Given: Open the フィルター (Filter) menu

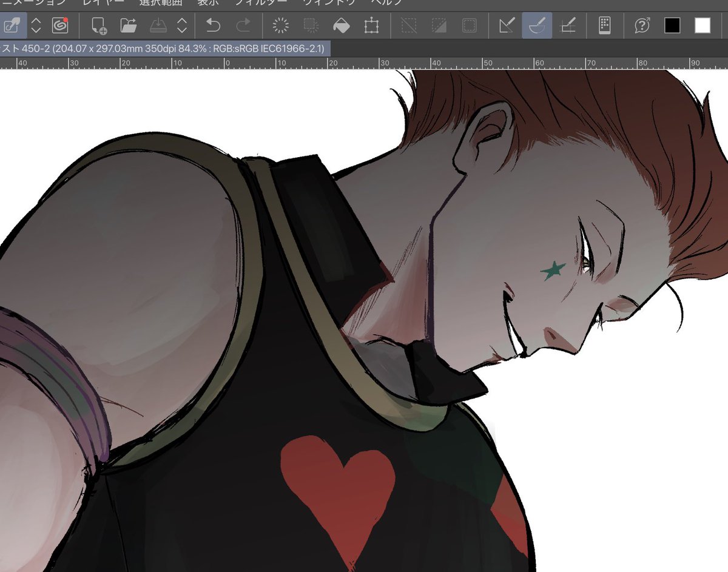Looking at the screenshot, I should [261, 2].
